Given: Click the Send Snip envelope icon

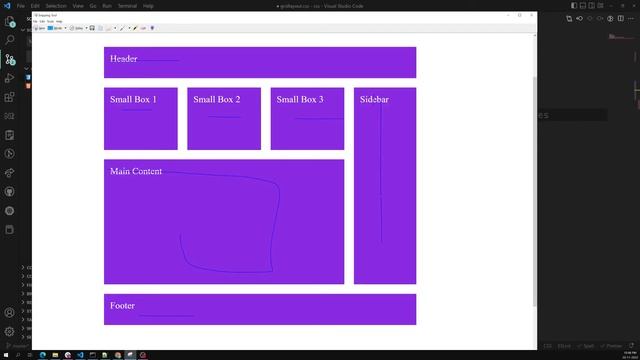Looking at the screenshot, I should click(x=108, y=28).
